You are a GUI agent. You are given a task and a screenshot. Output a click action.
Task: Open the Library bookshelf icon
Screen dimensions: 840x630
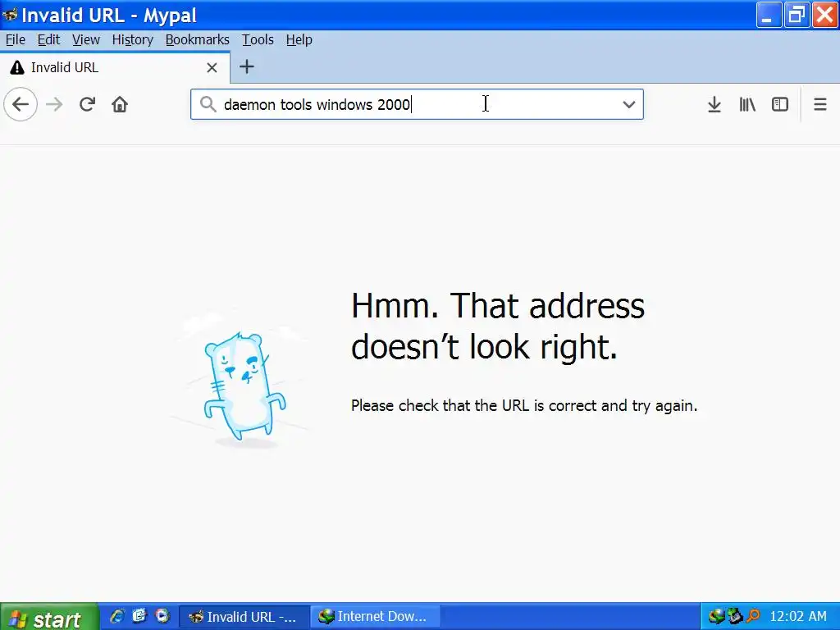click(747, 104)
